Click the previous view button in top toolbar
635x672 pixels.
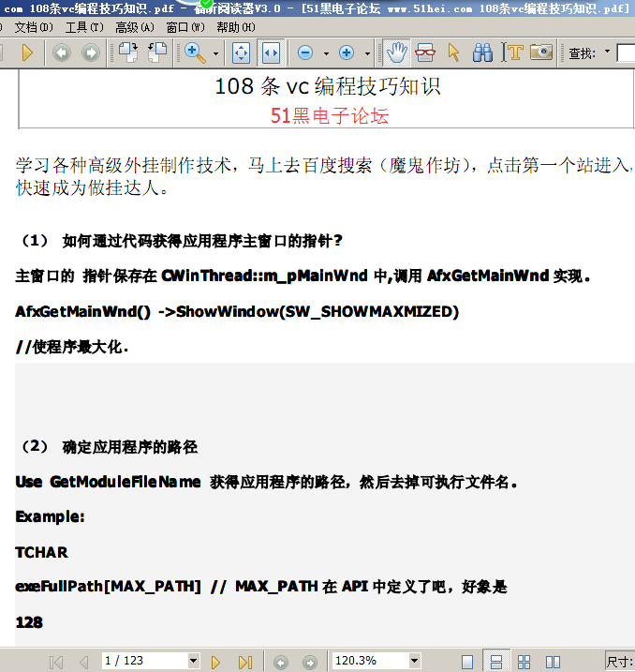pos(62,52)
